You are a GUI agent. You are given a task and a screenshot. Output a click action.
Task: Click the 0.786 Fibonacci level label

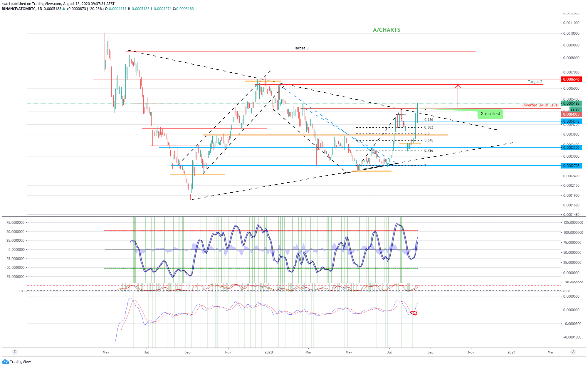point(429,151)
